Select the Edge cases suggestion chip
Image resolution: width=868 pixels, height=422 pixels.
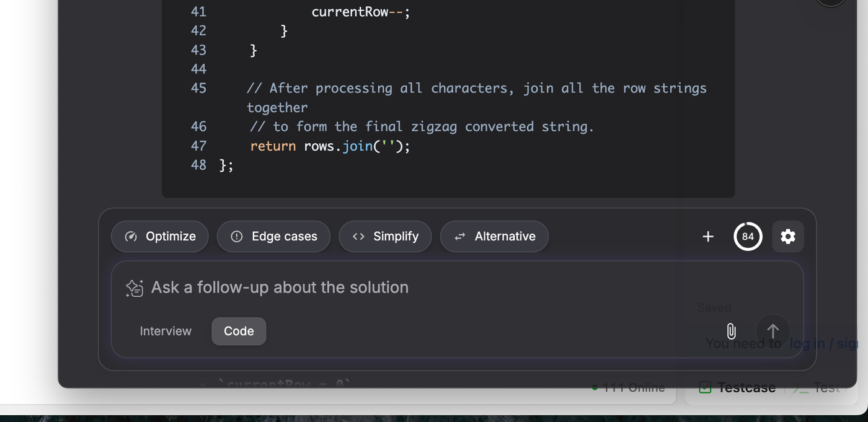pyautogui.click(x=273, y=236)
